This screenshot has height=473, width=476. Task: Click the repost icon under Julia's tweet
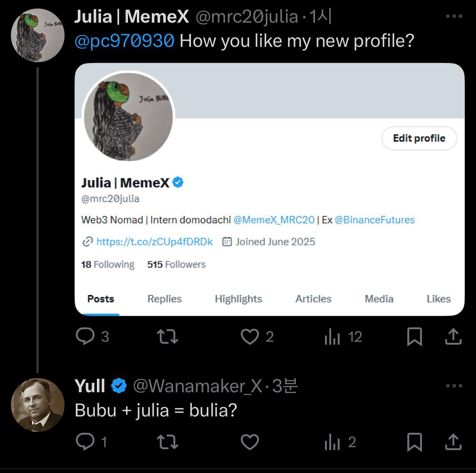pyautogui.click(x=168, y=336)
